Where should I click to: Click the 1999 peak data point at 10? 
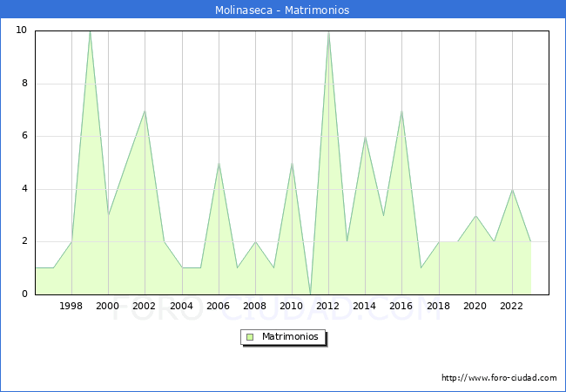pyautogui.click(x=90, y=31)
